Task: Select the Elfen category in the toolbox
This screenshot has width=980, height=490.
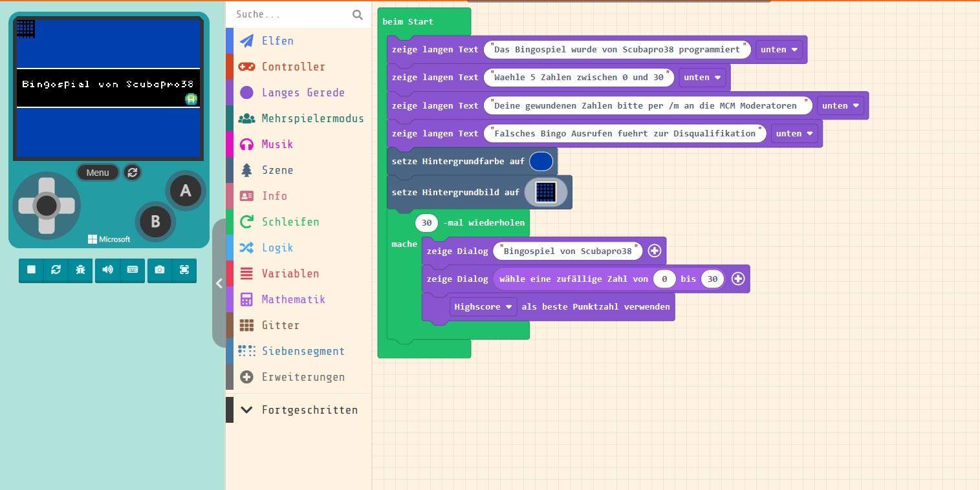Action: (278, 41)
